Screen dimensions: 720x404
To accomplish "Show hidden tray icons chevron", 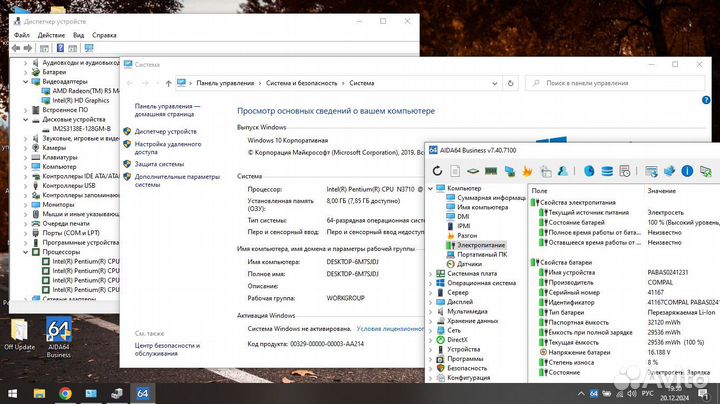I will click(581, 393).
